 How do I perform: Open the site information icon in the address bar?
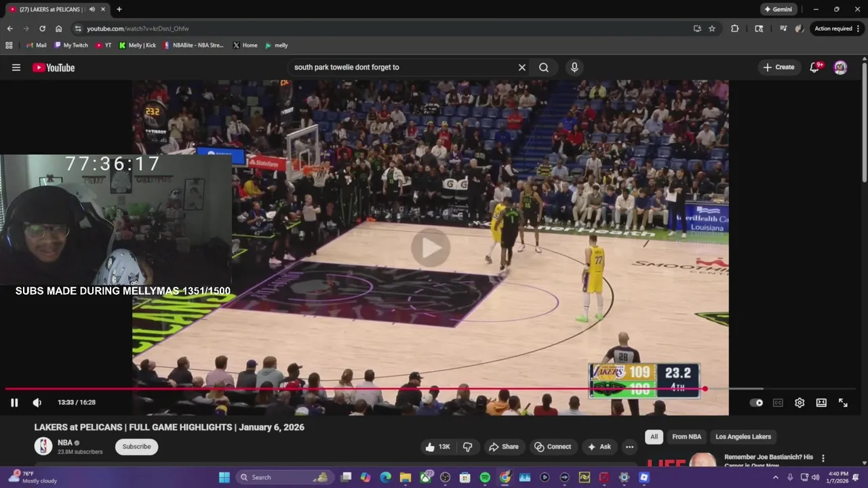78,28
